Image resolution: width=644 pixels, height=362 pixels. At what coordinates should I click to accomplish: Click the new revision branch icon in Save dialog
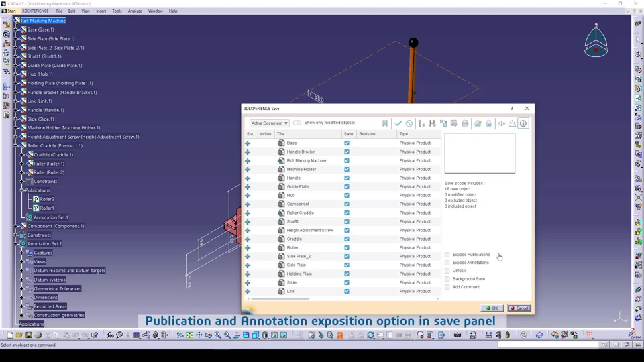421,123
